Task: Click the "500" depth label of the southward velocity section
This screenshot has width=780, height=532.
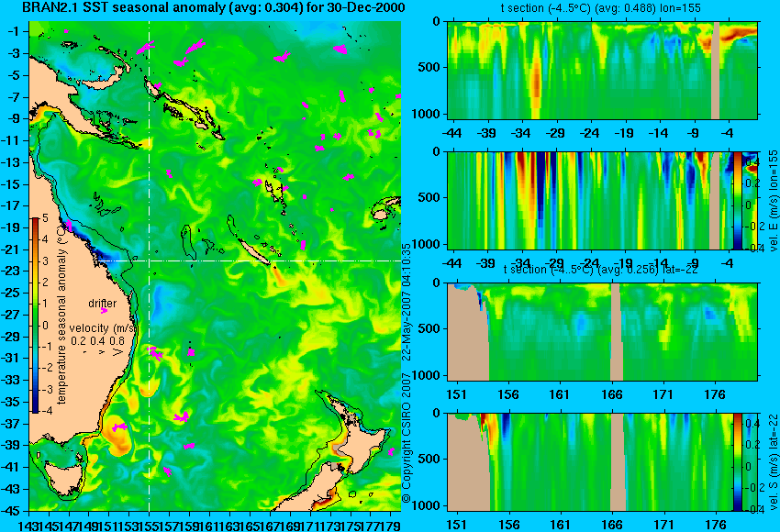Action: pos(429,459)
